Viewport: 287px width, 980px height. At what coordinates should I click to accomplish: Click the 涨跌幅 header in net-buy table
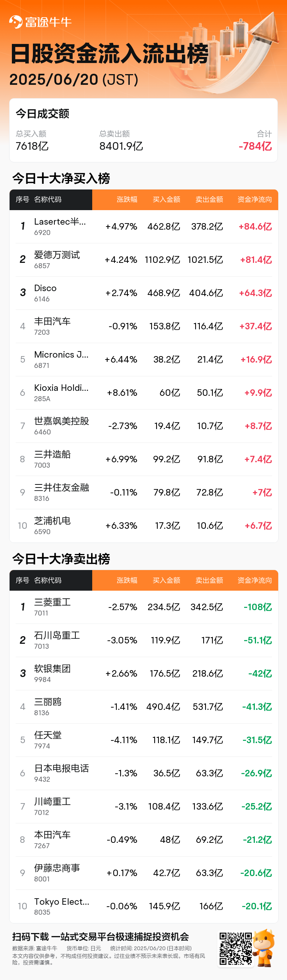pos(127,199)
